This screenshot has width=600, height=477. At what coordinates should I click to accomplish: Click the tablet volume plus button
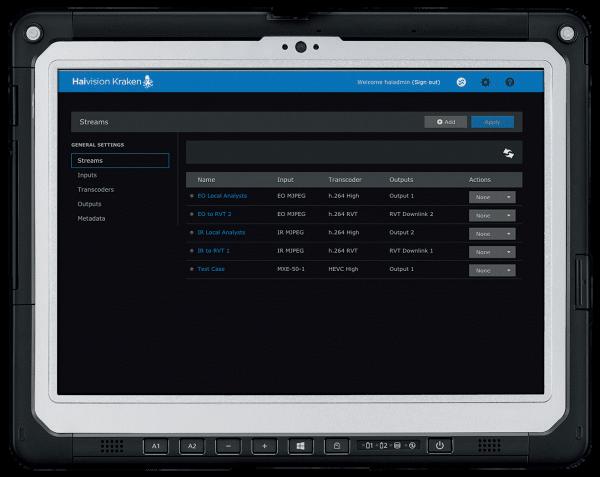(x=264, y=446)
